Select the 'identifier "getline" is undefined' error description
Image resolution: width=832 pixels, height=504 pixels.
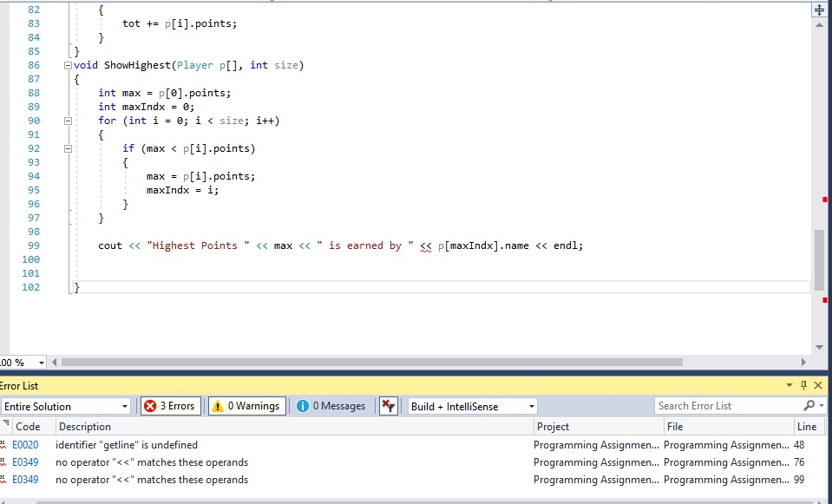click(x=127, y=445)
